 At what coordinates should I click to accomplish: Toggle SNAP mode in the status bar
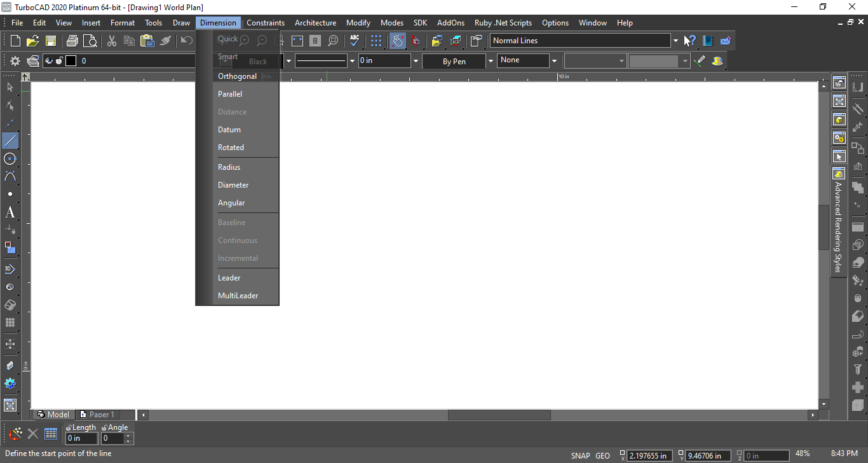[581, 455]
